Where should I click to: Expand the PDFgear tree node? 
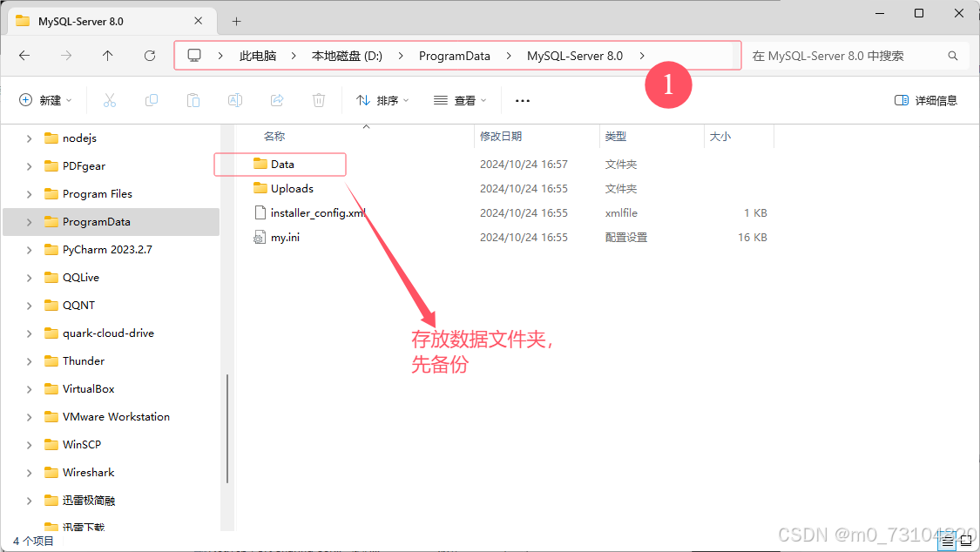[29, 166]
